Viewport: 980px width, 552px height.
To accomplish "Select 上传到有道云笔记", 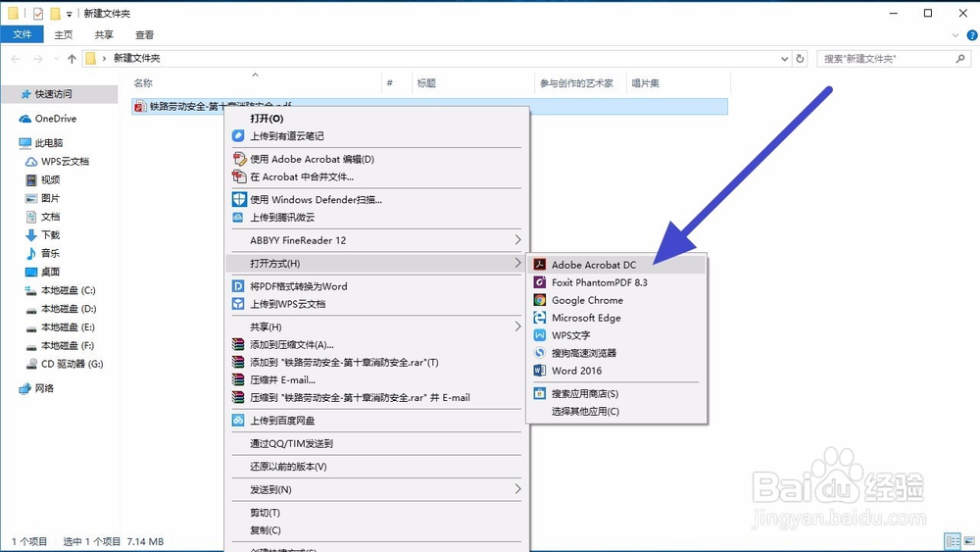I will [x=377, y=135].
